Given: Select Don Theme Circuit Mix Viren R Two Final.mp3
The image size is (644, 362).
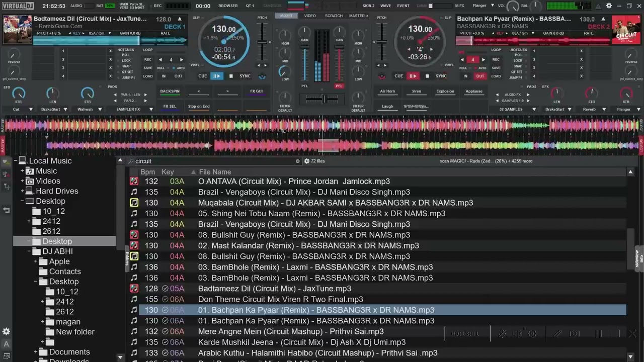Looking at the screenshot, I should 382,299.
